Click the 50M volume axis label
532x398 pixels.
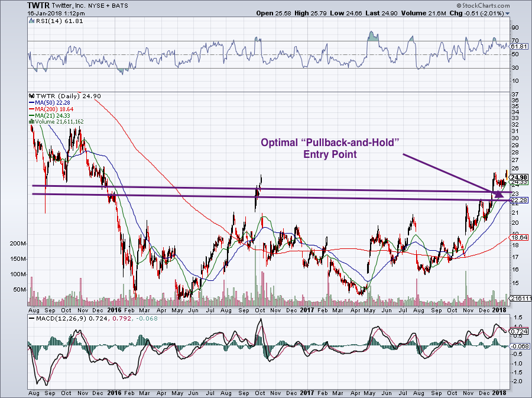[x=20, y=290]
